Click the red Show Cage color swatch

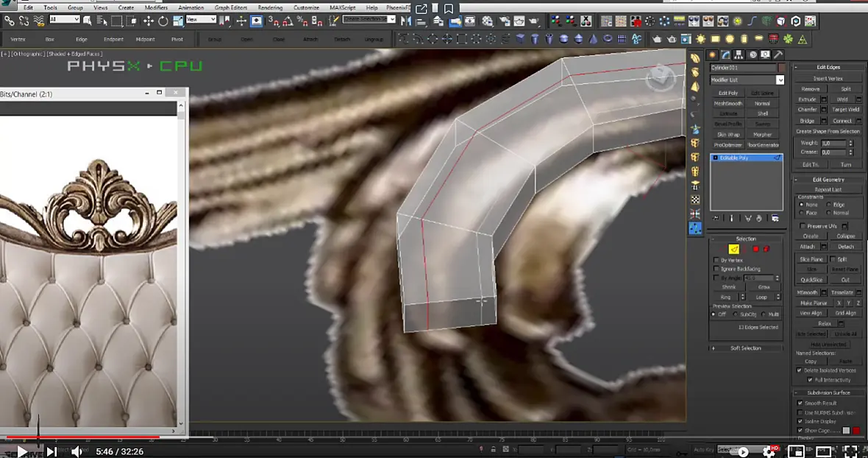tap(856, 430)
